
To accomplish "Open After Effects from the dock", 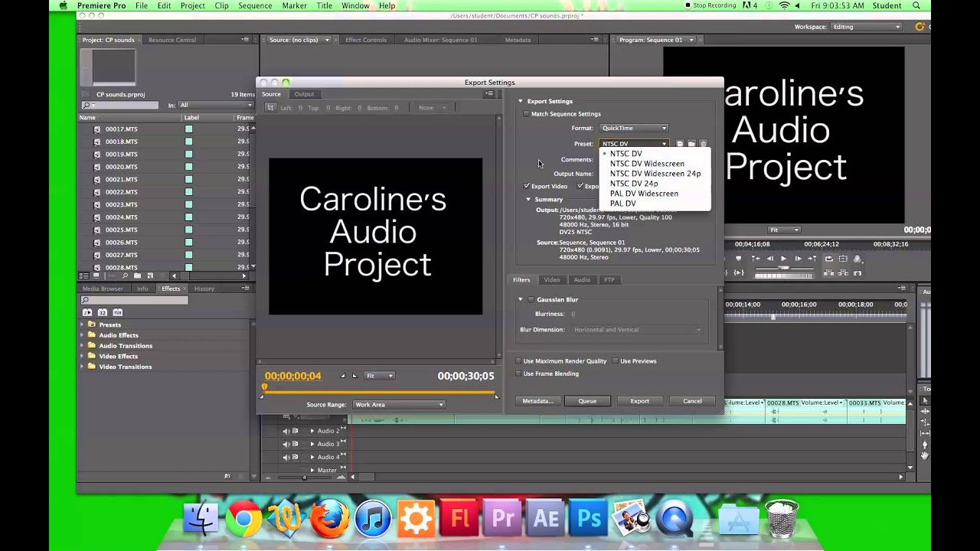I will 546,518.
